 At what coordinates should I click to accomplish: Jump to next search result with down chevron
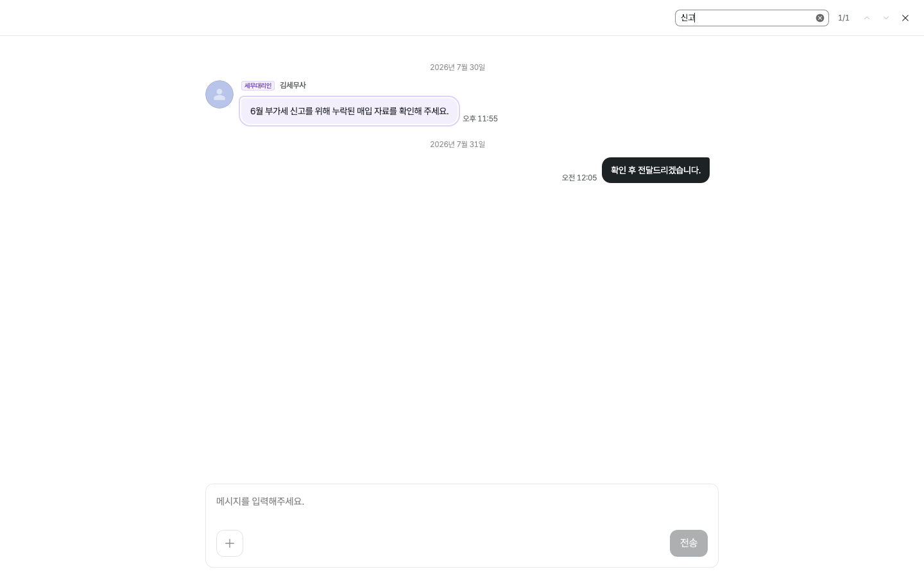click(x=886, y=18)
